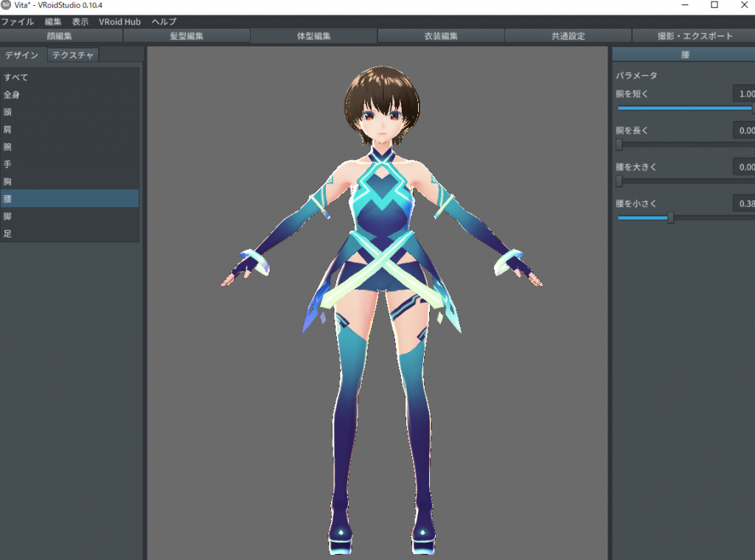Click the VRoidStudio app icon in title bar

pos(7,5)
